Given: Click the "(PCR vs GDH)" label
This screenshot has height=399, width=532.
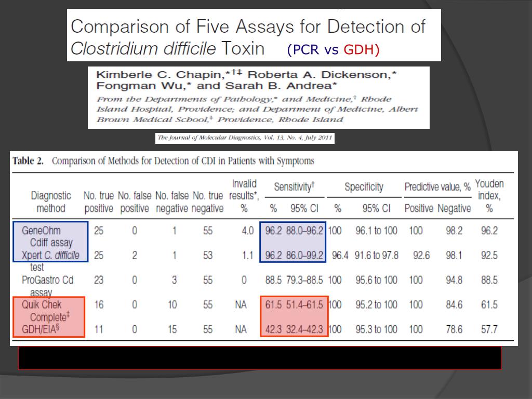Looking at the screenshot, I should (333, 49).
